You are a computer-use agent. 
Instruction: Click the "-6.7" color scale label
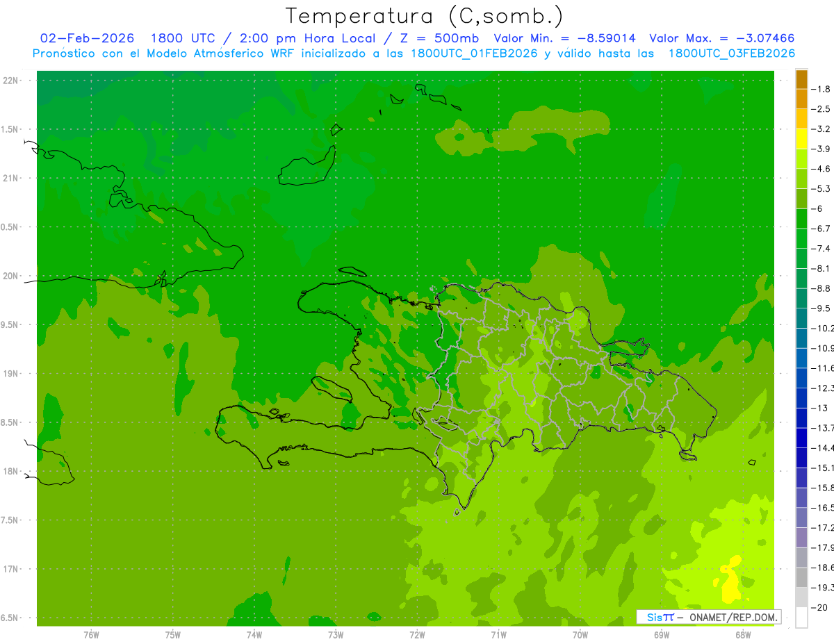coord(821,229)
